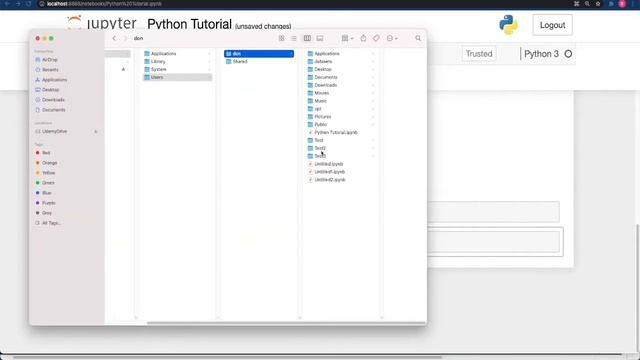The image size is (640, 360).
Task: Click the Logout button in Jupyter
Action: [x=552, y=25]
